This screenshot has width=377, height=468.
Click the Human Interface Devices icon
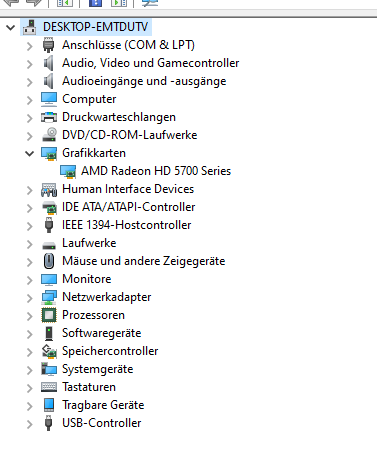click(49, 189)
